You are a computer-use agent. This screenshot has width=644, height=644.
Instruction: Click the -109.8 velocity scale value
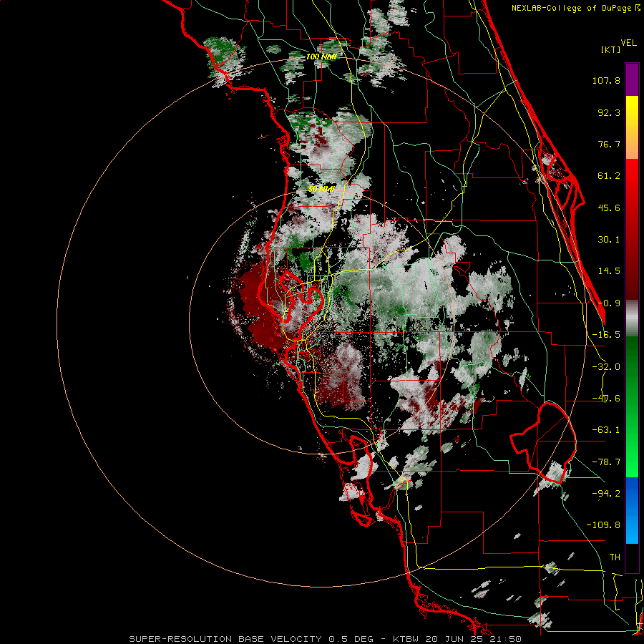pyautogui.click(x=603, y=525)
